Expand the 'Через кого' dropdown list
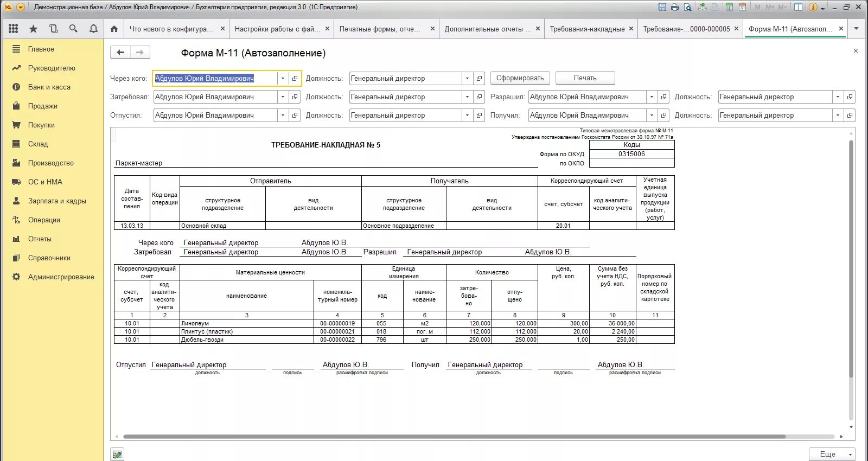 [283, 79]
